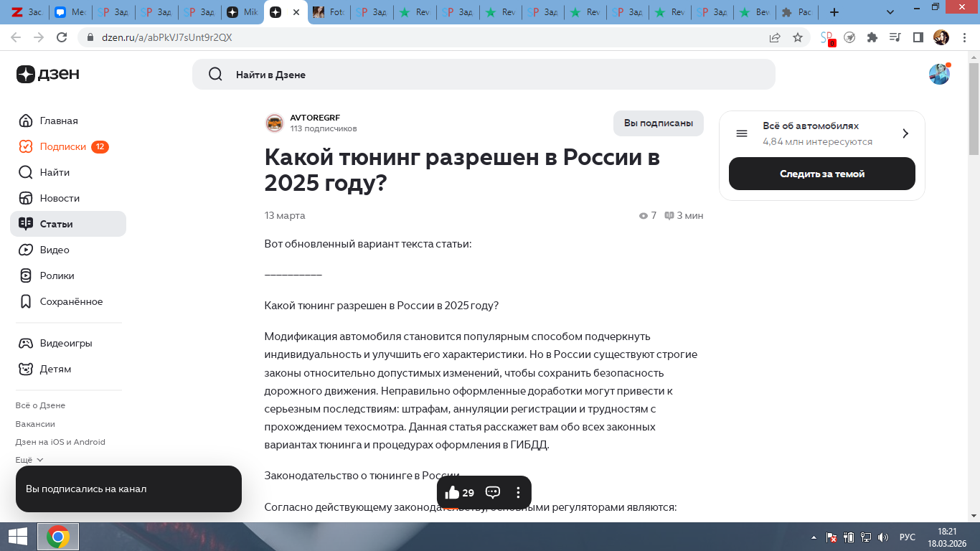
Task: Select the Статьи sidebar item
Action: tap(68, 224)
